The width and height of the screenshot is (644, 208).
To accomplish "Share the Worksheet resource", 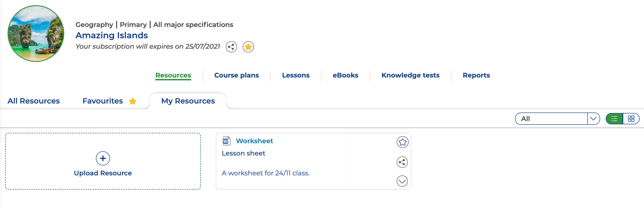I will [x=402, y=162].
